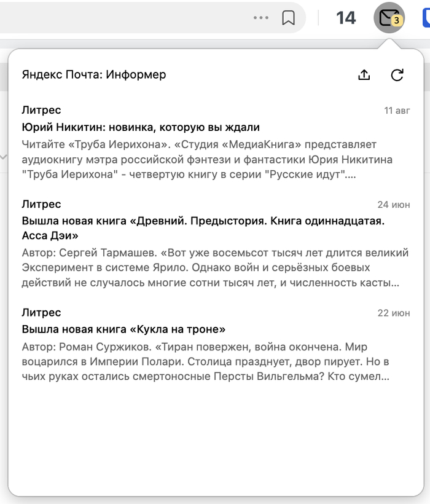This screenshot has width=430, height=504.
Task: Open email 'Вышла новая книга «Древний. Предыстория'
Action: coord(203,228)
